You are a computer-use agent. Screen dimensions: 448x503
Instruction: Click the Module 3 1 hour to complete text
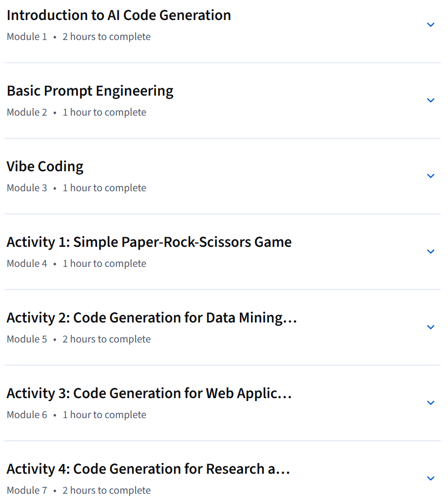click(77, 188)
